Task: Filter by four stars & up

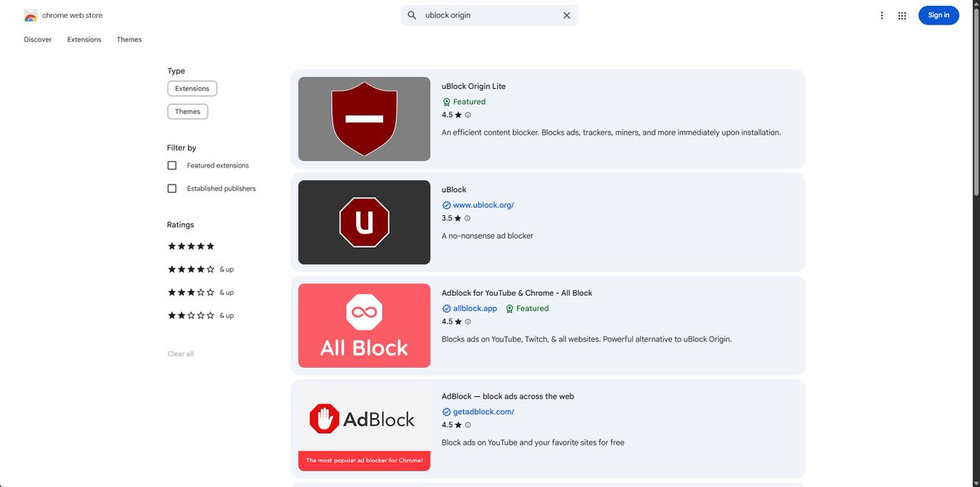Action: (x=201, y=269)
